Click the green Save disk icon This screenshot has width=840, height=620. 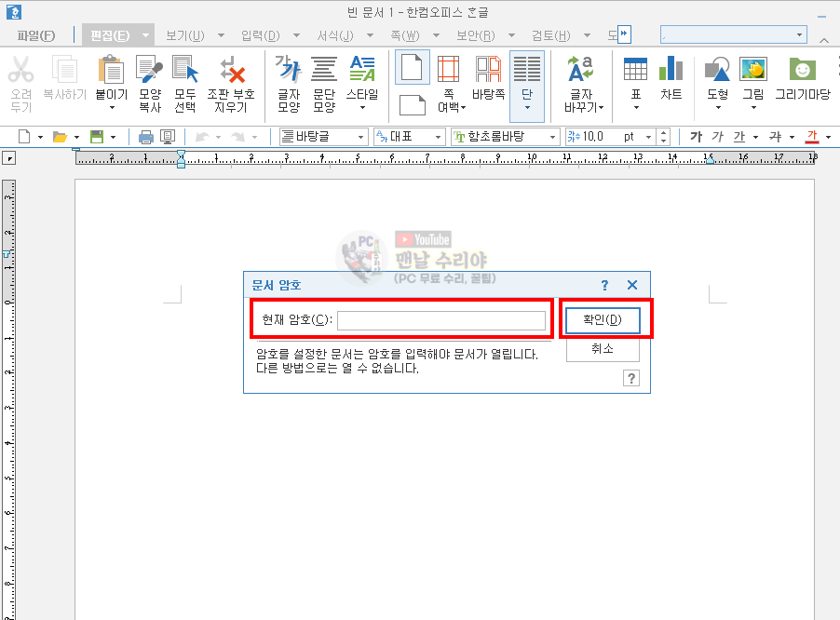coord(97,137)
